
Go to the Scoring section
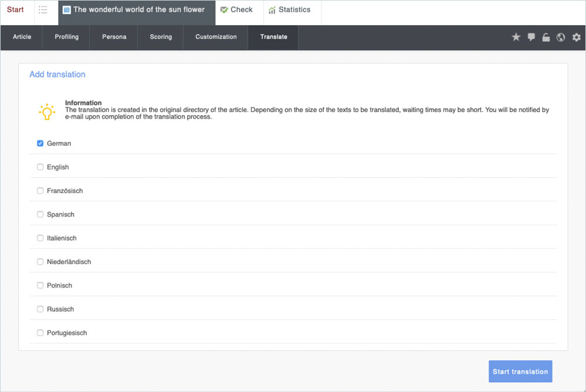pyautogui.click(x=161, y=37)
